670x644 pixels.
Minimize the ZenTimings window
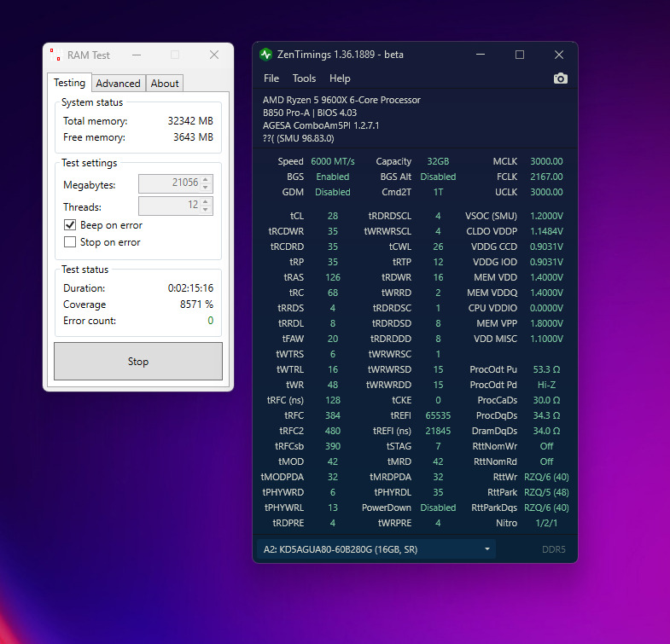(x=481, y=55)
